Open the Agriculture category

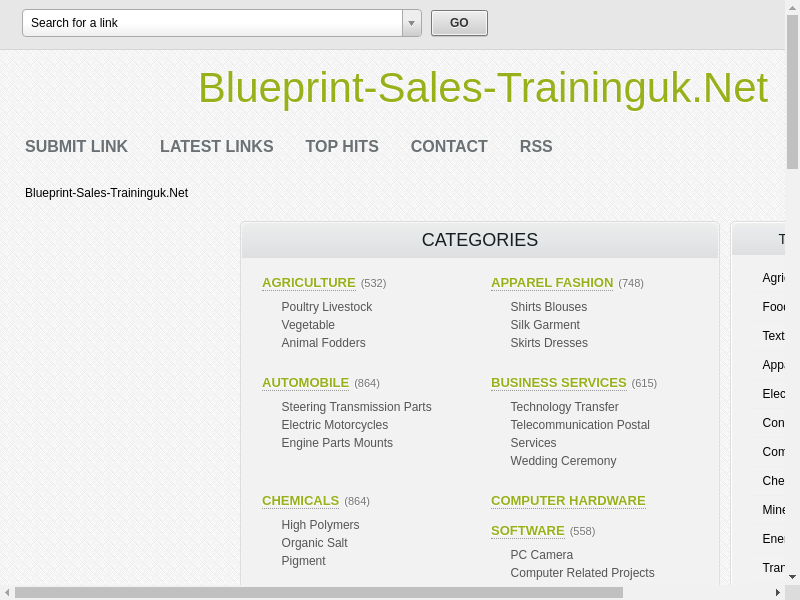pos(308,283)
